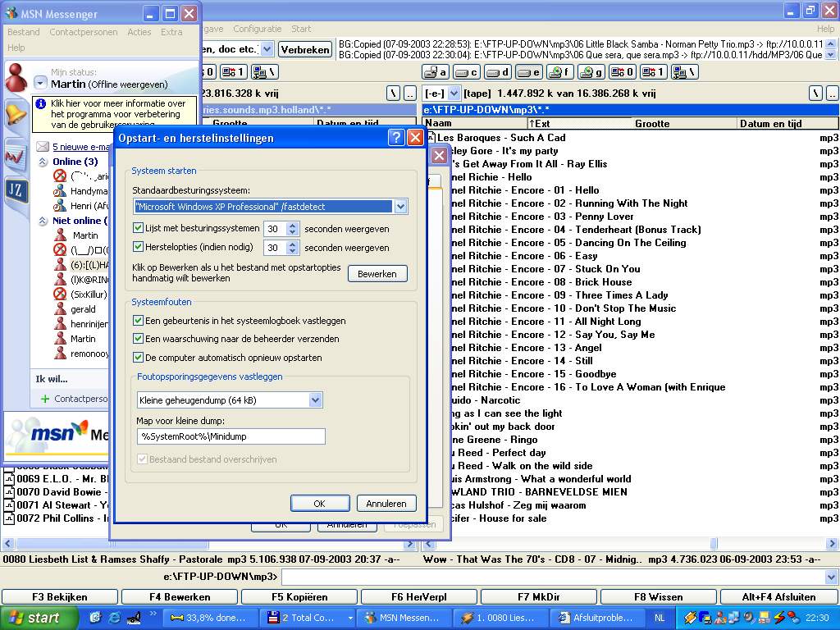
Task: Select drive c button in right panel
Action: click(x=467, y=72)
